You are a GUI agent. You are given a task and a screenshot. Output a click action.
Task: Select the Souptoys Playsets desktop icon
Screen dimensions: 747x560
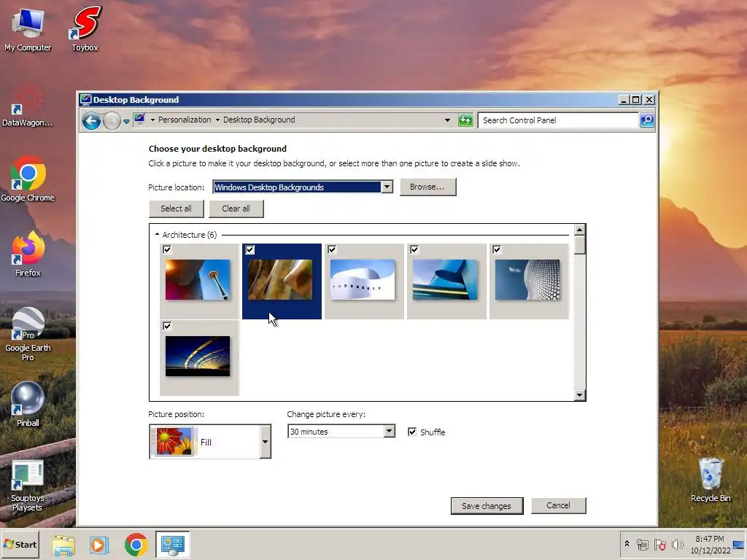point(28,486)
